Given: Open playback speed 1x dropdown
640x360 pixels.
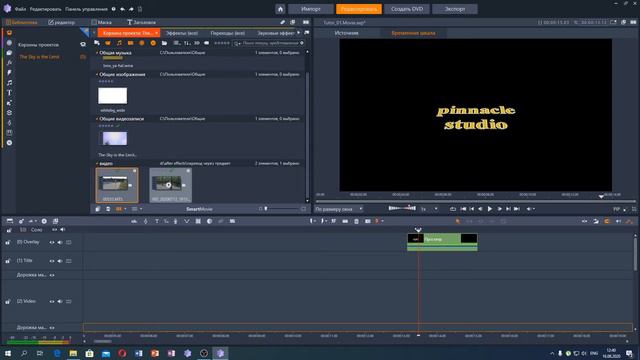Looking at the screenshot, I should (429, 209).
